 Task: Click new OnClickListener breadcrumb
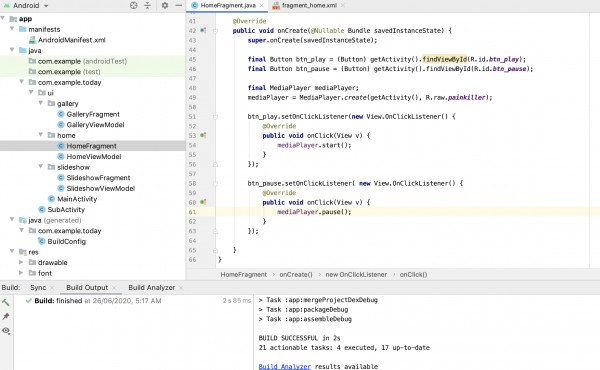pos(356,274)
